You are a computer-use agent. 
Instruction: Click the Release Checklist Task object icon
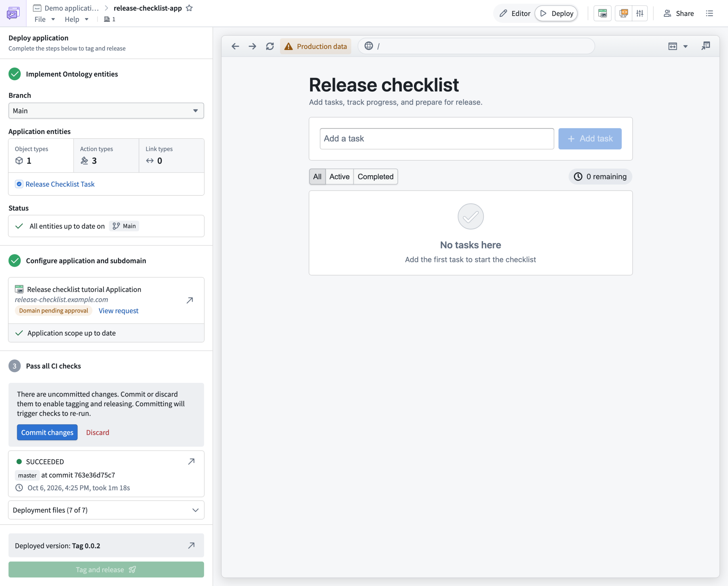[x=19, y=184]
